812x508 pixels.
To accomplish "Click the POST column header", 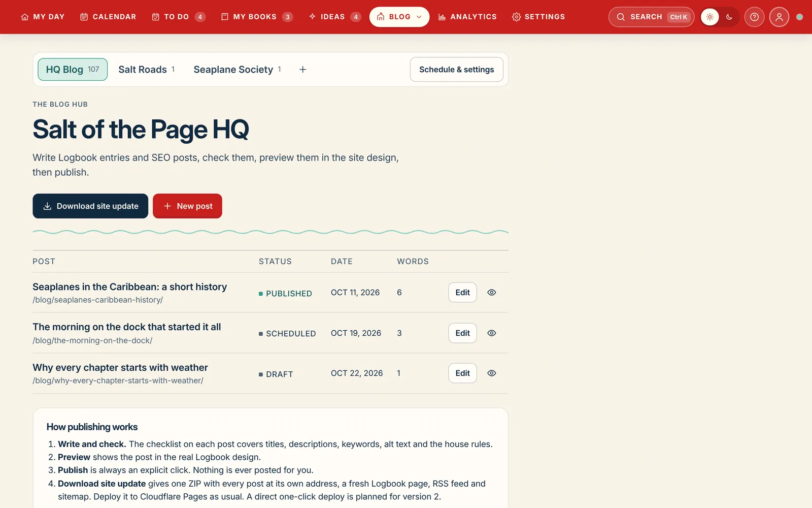I will (x=44, y=262).
